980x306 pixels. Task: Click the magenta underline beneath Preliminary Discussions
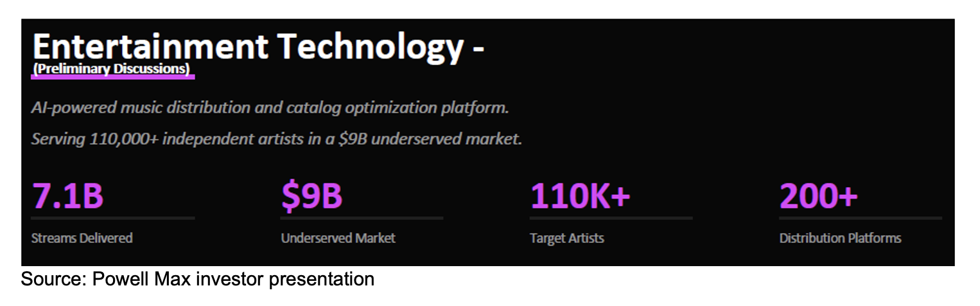(x=112, y=77)
